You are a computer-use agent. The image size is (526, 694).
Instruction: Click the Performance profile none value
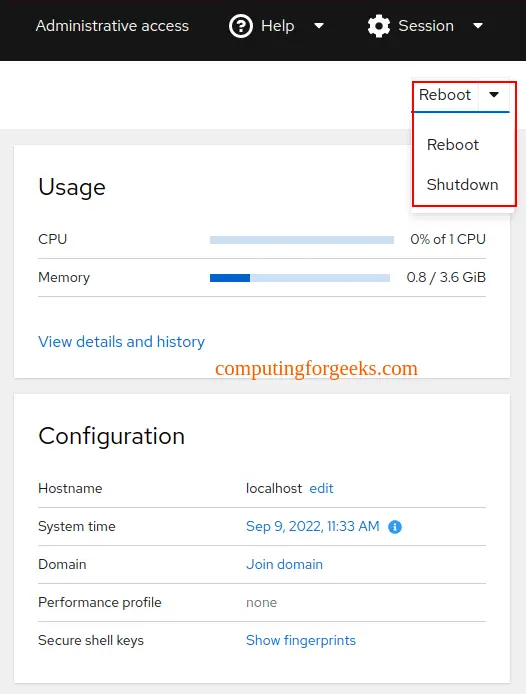[x=261, y=603]
